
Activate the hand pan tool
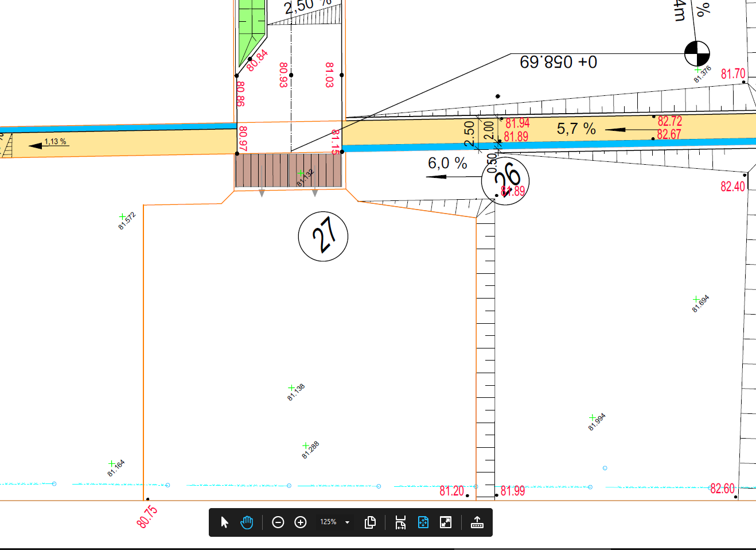[x=247, y=522]
